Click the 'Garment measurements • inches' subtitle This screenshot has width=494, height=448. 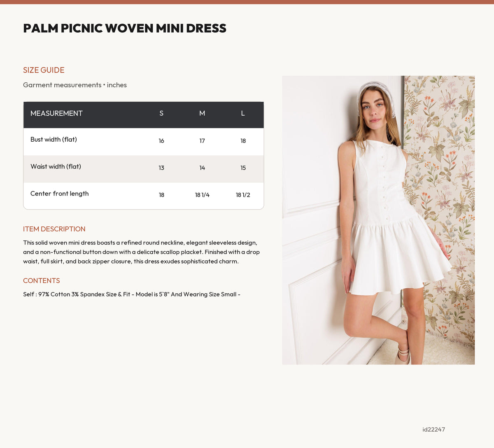(75, 85)
